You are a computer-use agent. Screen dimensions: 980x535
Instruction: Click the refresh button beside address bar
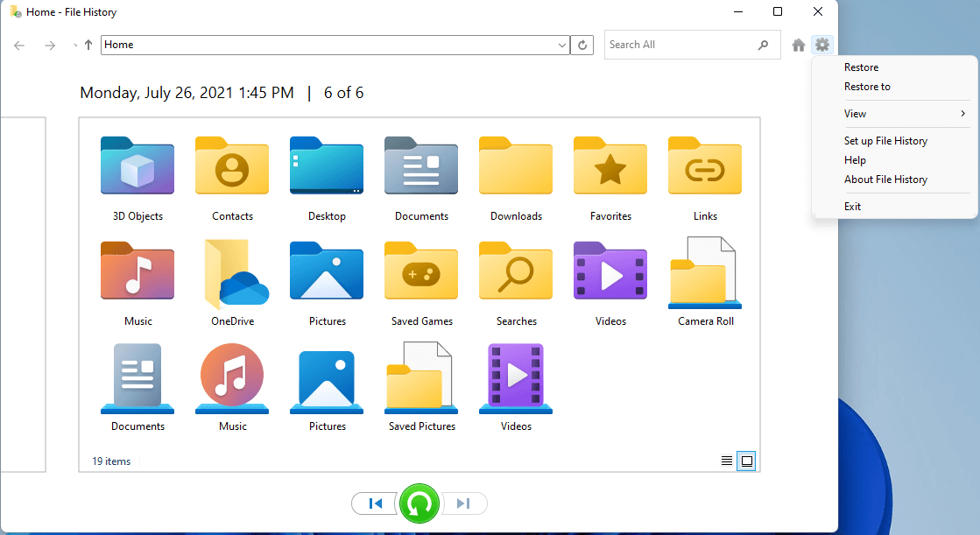click(x=582, y=45)
